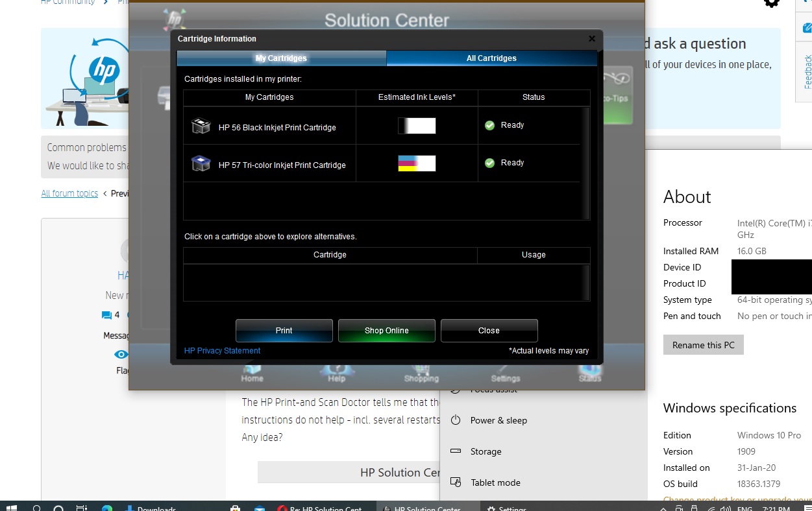
Task: Click the green Ready icon for HP 56
Action: (489, 125)
